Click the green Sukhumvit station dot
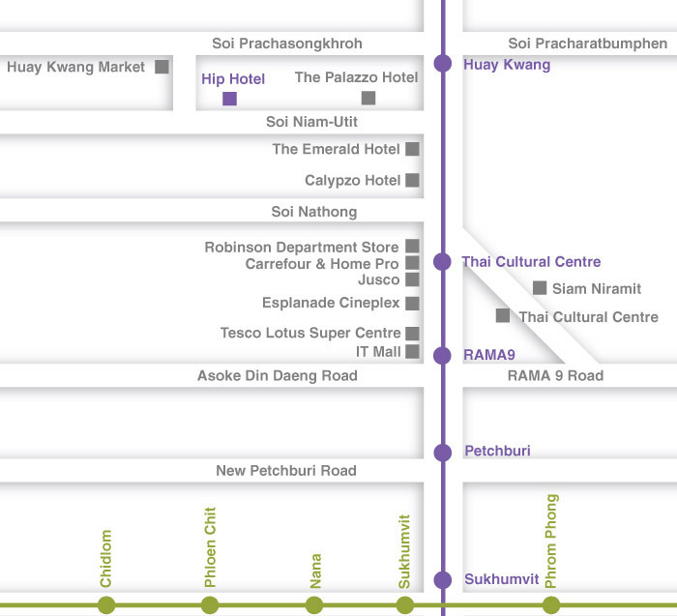677x616 pixels. (405, 605)
